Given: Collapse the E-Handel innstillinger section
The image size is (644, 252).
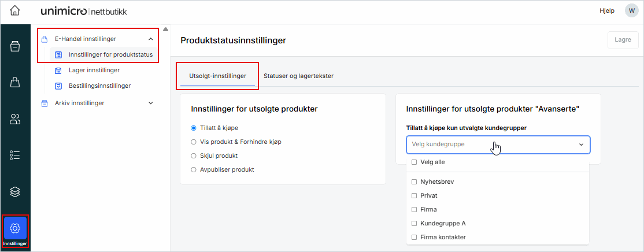Looking at the screenshot, I should click(x=151, y=39).
